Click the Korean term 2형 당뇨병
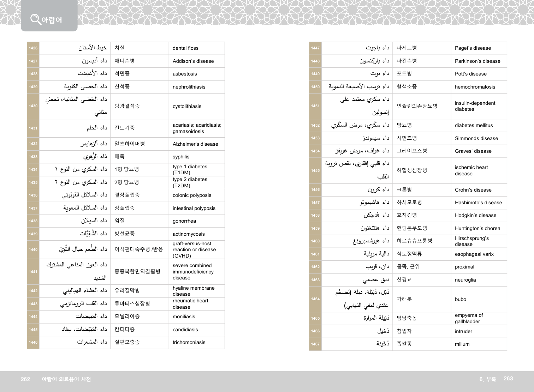 click(126, 182)
